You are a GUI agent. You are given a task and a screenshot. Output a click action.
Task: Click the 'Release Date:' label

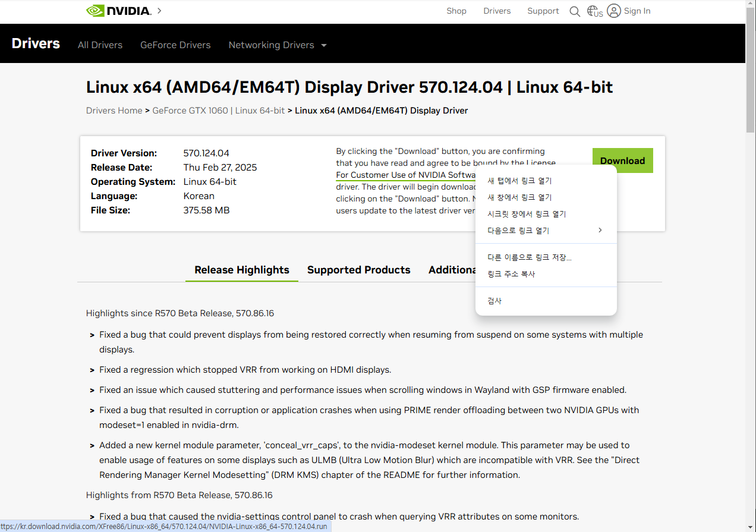[121, 168]
